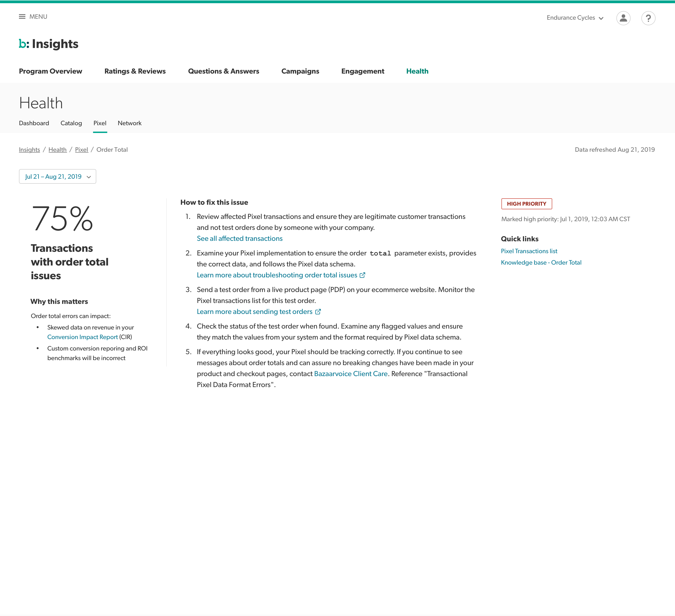
Task: Click the Health breadcrumb link
Action: pyautogui.click(x=57, y=150)
